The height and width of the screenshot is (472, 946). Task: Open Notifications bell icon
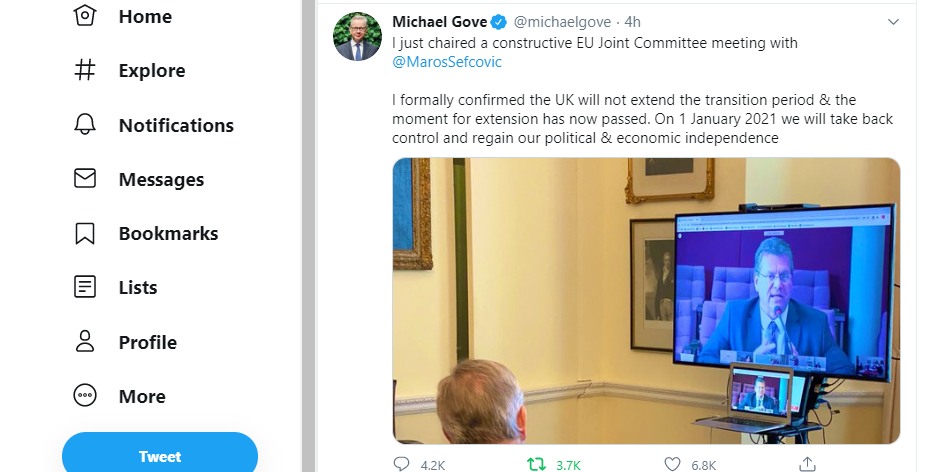click(85, 125)
